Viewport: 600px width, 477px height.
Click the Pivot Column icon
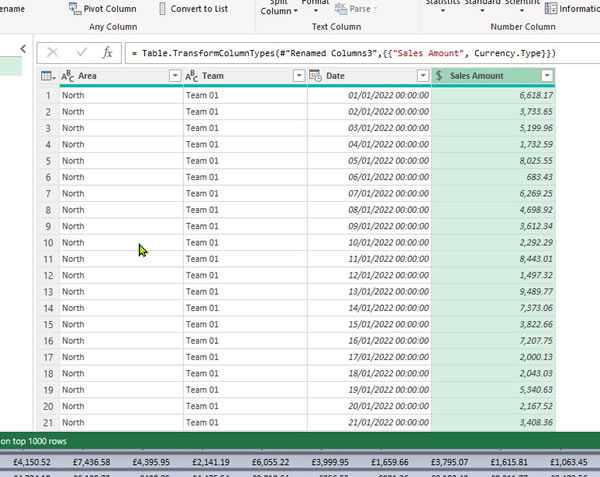74,8
